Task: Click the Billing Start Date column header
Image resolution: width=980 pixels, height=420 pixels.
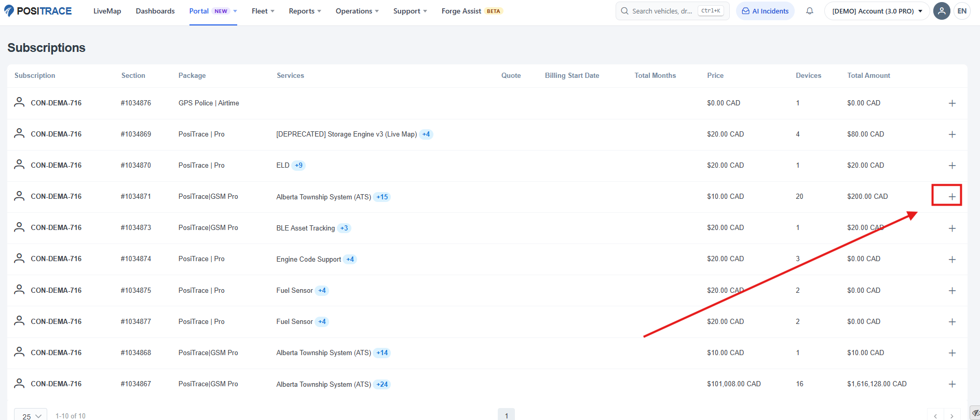Action: click(x=572, y=75)
